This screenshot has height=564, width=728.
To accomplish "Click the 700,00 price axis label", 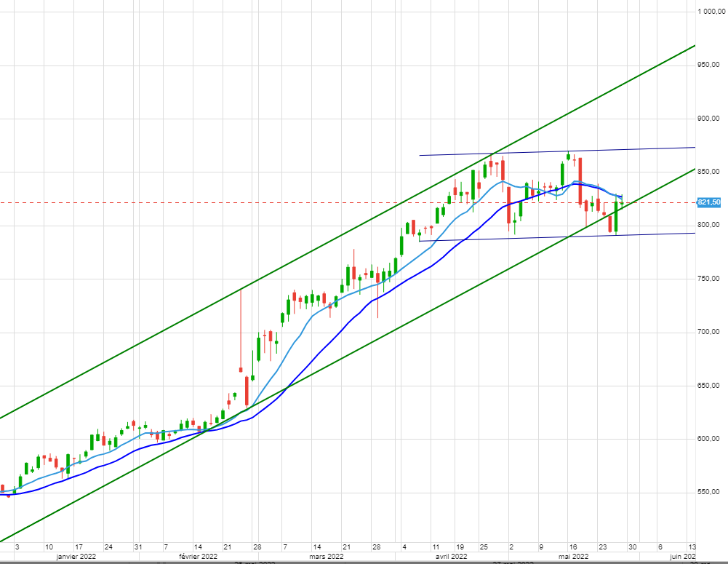I will (708, 332).
